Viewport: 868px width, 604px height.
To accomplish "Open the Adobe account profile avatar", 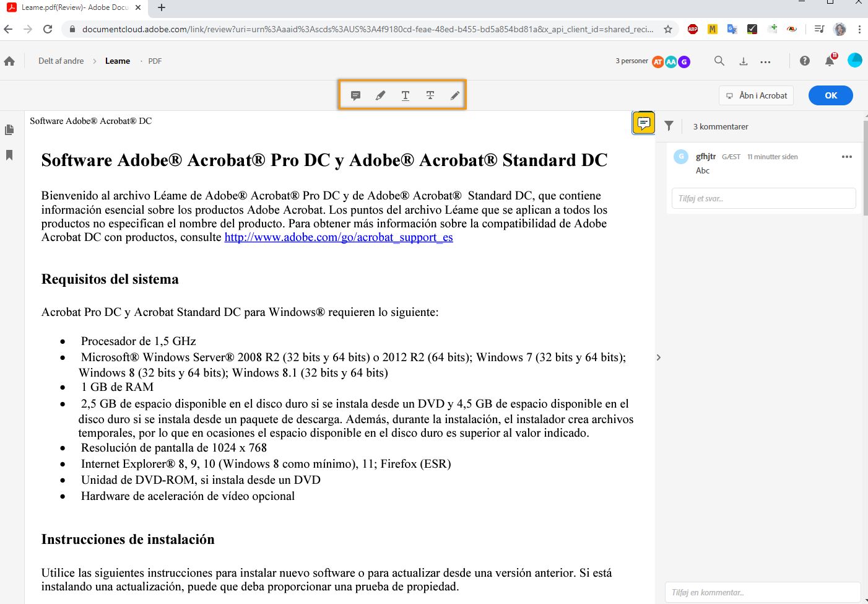I will click(x=855, y=60).
